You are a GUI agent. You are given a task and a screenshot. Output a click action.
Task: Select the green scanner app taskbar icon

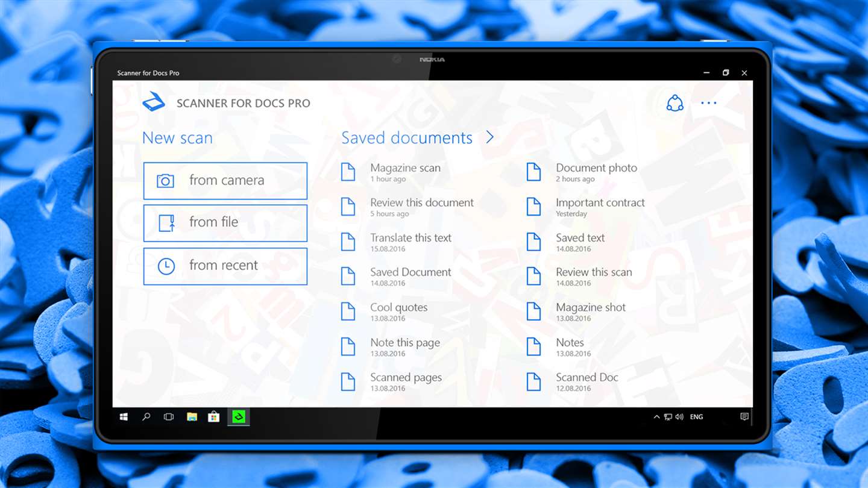[x=238, y=416]
